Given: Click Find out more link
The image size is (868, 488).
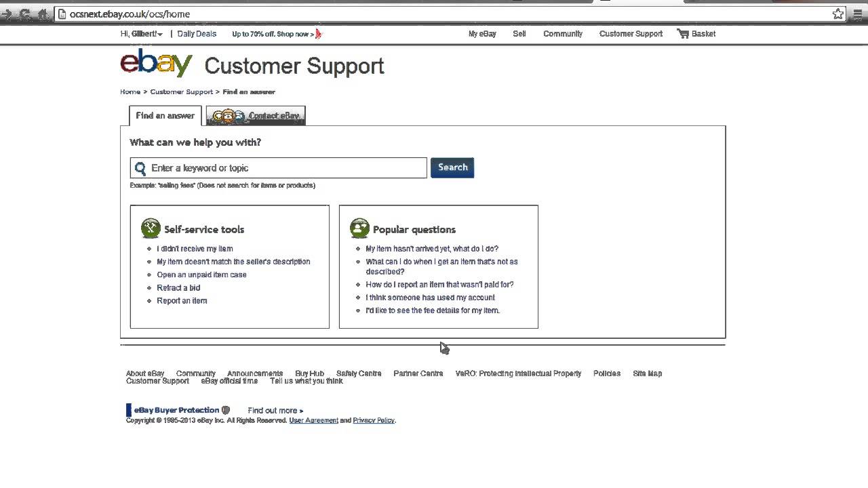Looking at the screenshot, I should [x=275, y=411].
